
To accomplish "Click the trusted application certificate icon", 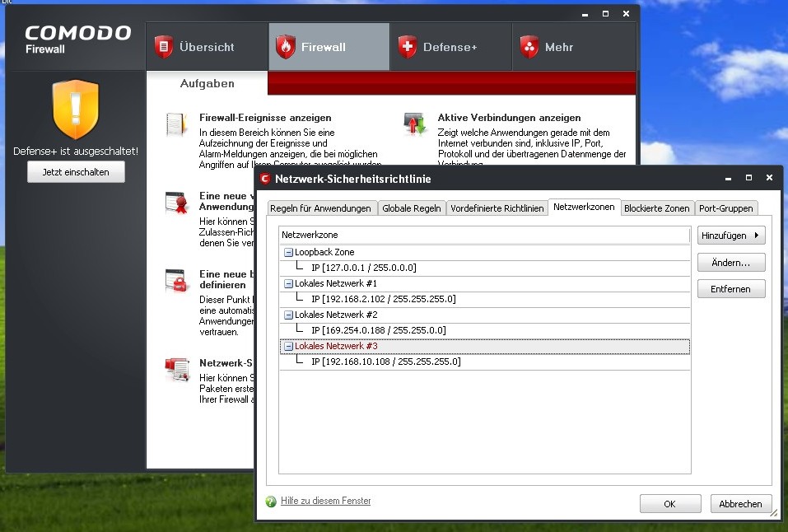I will click(x=177, y=202).
